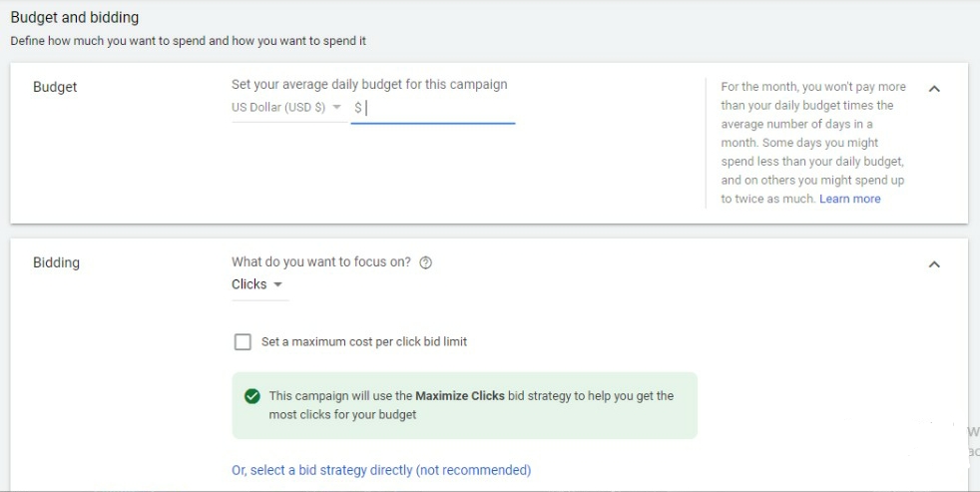The width and height of the screenshot is (980, 492).
Task: Open the Clicks focus dropdown
Action: [257, 284]
